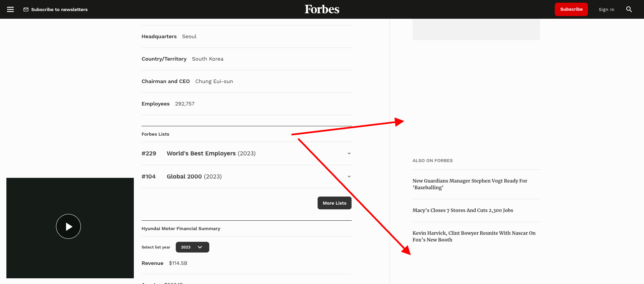Click the #229 rank number
The height and width of the screenshot is (284, 644).
pyautogui.click(x=149, y=153)
